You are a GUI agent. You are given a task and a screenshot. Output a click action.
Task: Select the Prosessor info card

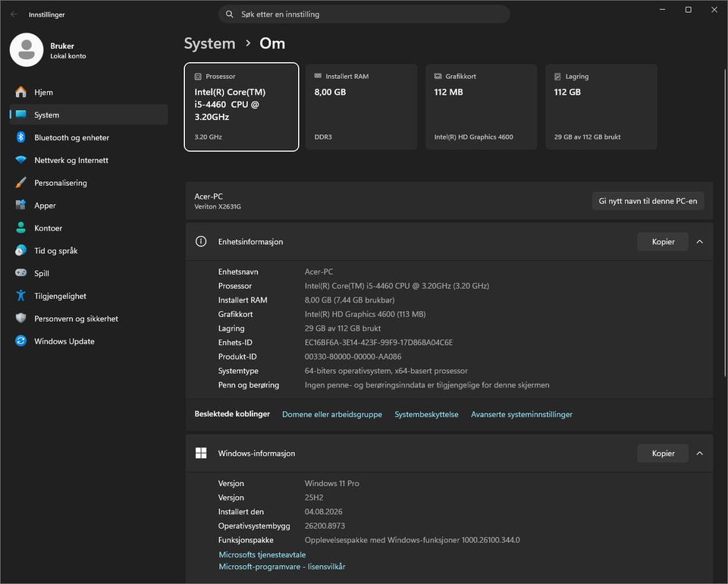pyautogui.click(x=241, y=107)
